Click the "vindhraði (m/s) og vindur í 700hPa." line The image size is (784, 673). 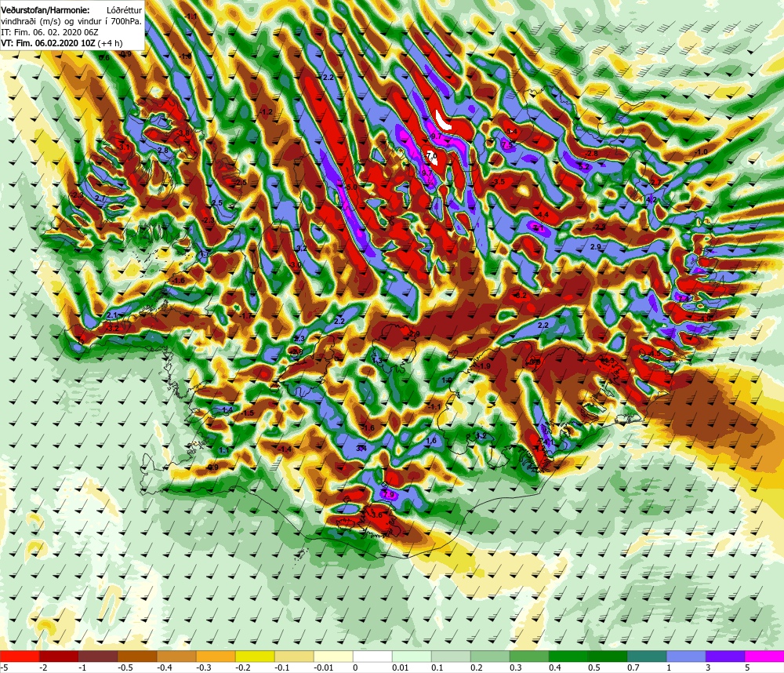[71, 21]
